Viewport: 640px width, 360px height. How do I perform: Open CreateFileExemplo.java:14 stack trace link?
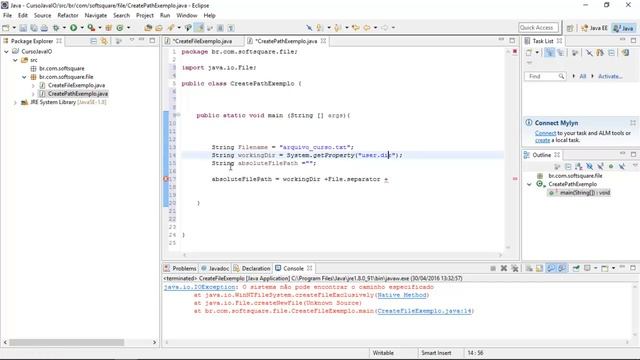pyautogui.click(x=424, y=311)
